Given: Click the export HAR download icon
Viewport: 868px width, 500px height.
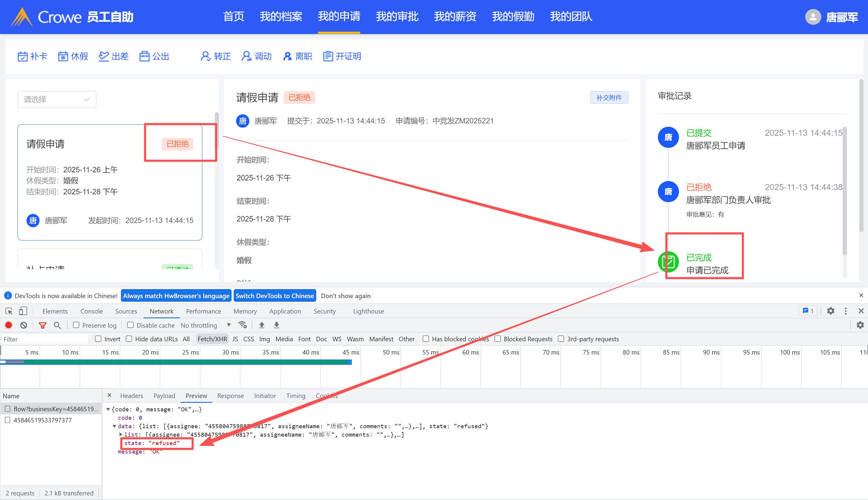Looking at the screenshot, I should (276, 325).
